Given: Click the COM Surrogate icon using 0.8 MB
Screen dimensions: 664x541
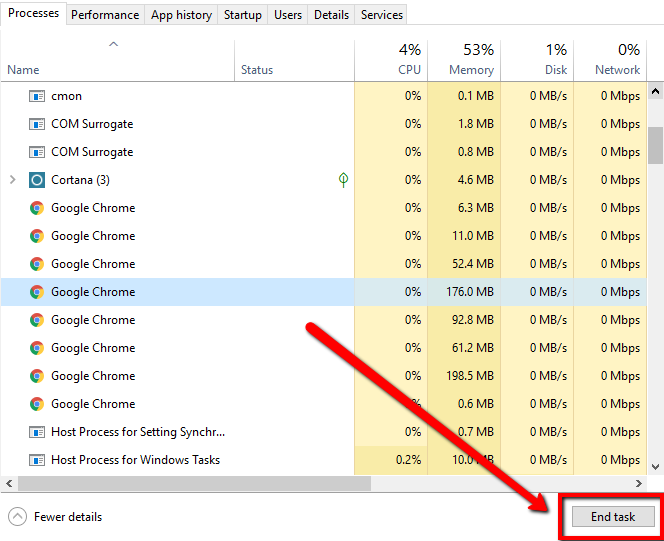Looking at the screenshot, I should coord(37,152).
